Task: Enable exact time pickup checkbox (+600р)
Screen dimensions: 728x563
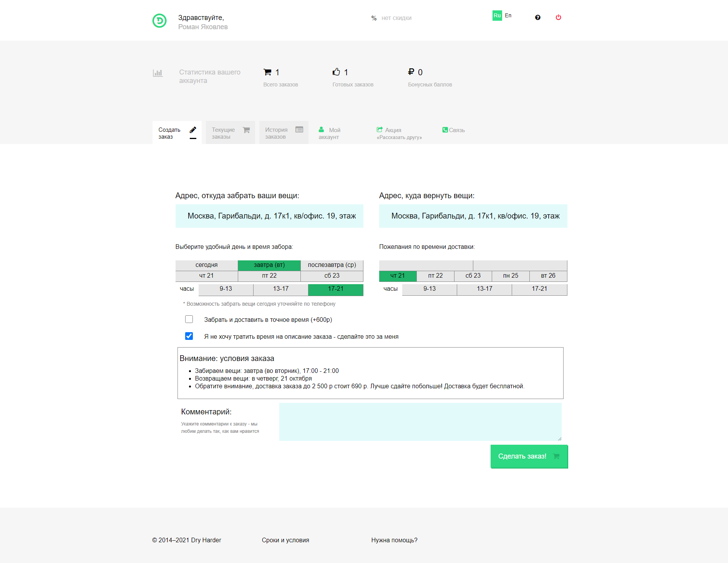Action: pos(189,319)
